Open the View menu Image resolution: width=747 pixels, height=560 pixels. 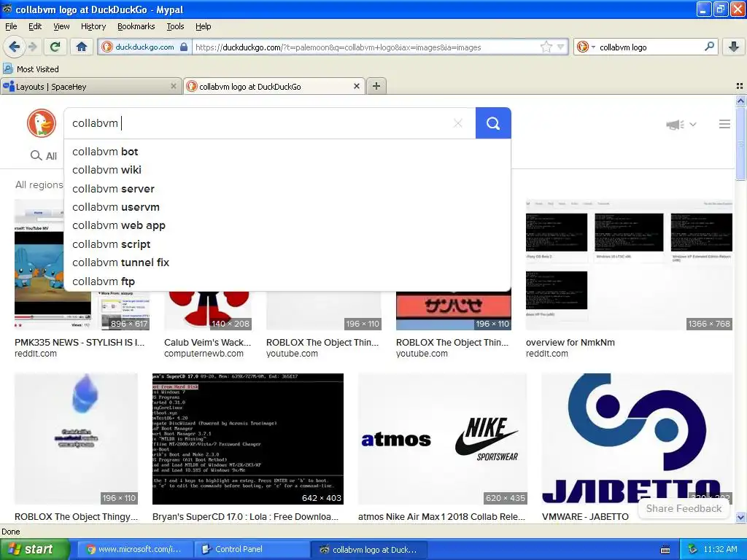pyautogui.click(x=61, y=26)
